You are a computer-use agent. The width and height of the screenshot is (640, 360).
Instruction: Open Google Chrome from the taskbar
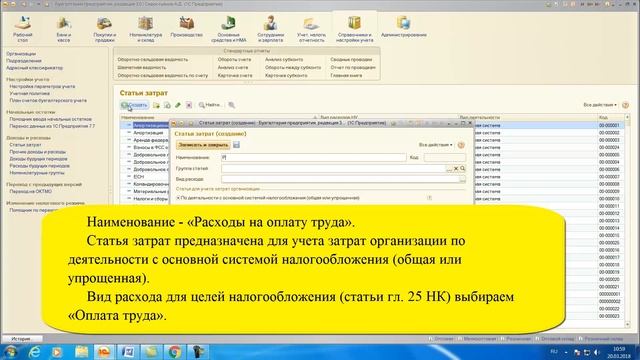pos(175,352)
